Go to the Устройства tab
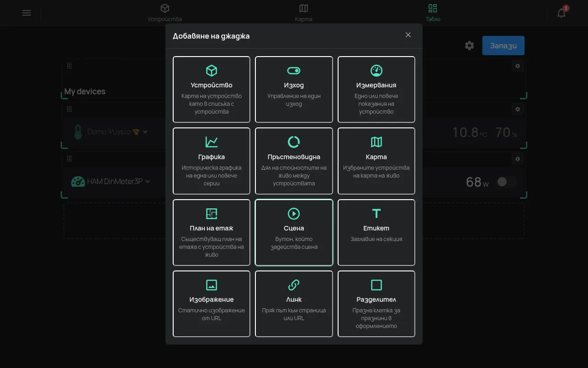Screen dimensions: 588x368 [165, 13]
